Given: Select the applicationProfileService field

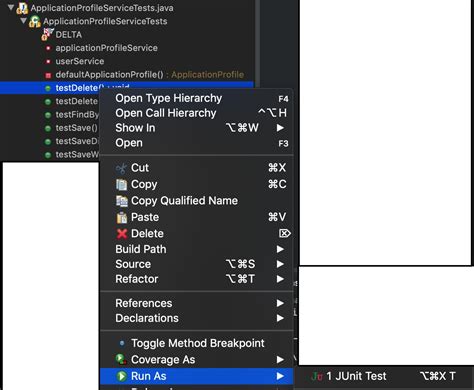Looking at the screenshot, I should [x=106, y=48].
